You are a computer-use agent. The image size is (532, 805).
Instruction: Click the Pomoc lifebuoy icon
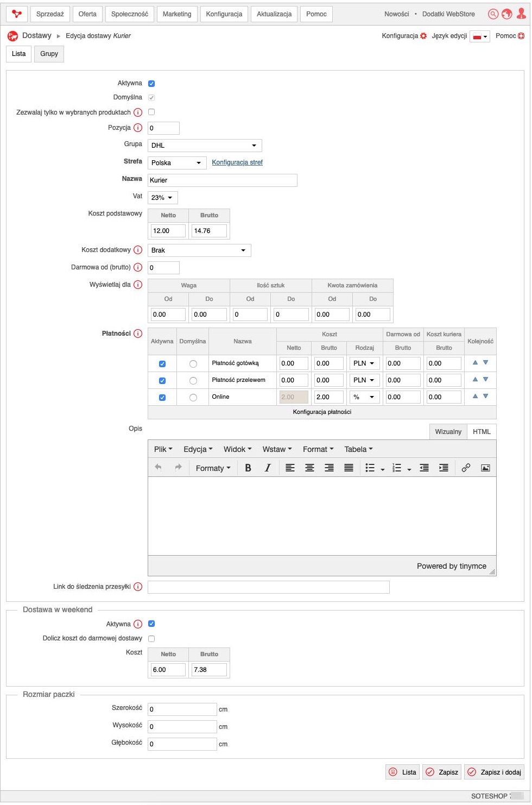[521, 36]
